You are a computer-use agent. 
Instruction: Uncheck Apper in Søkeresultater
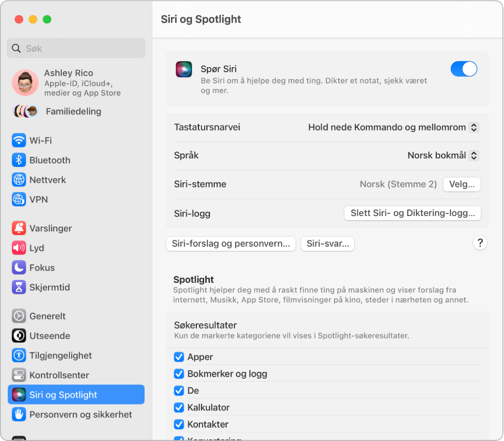point(179,357)
